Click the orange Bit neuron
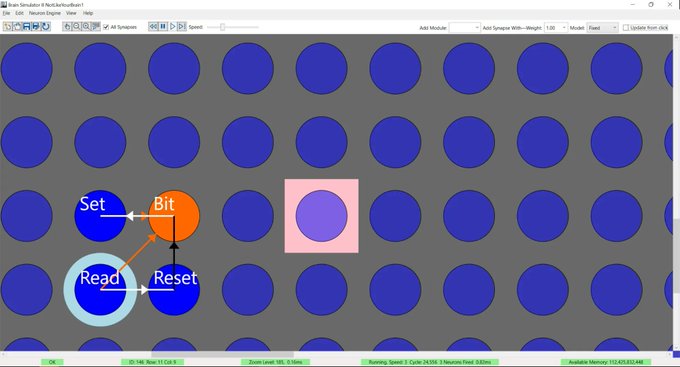Screen dimensions: 680x367 (x=174, y=216)
